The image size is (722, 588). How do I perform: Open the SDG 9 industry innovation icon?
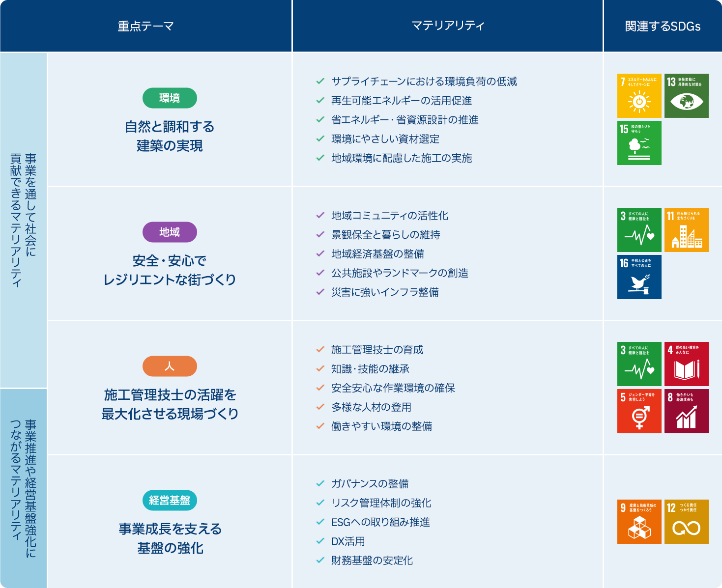tap(639, 522)
